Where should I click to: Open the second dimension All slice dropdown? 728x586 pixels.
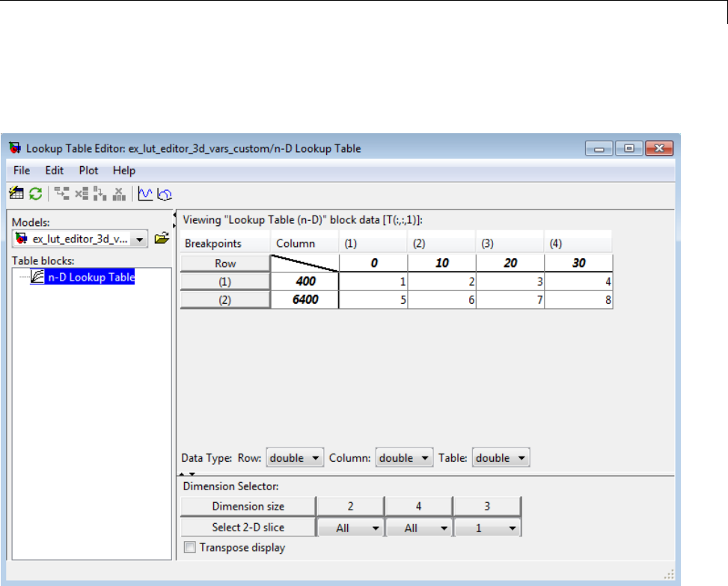point(419,528)
